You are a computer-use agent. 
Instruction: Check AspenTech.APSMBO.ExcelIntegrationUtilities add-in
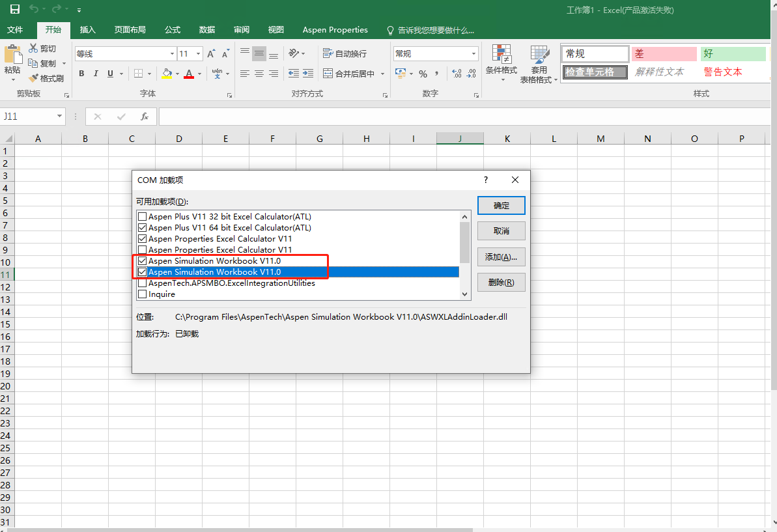click(142, 283)
